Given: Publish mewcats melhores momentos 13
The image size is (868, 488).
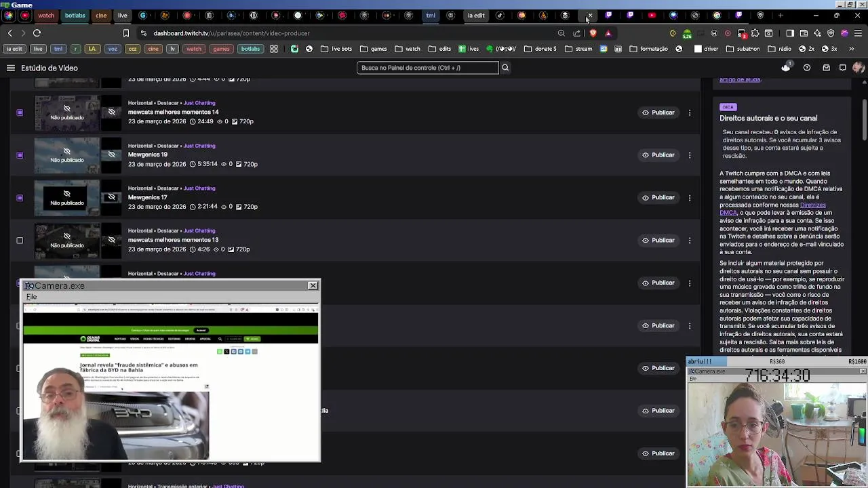Looking at the screenshot, I should tap(658, 241).
